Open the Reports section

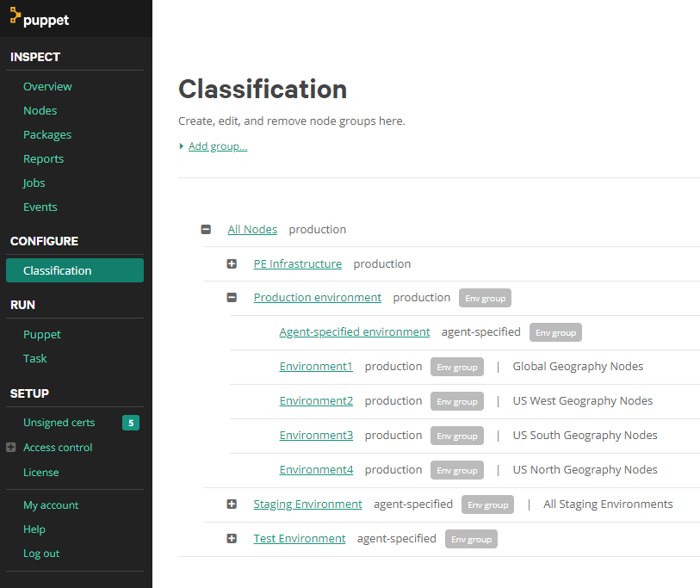[x=43, y=158]
